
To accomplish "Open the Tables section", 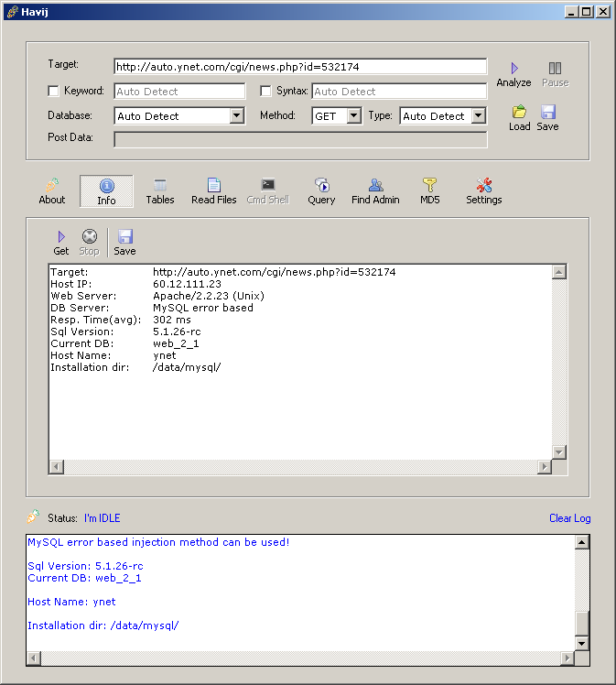I will [x=160, y=191].
